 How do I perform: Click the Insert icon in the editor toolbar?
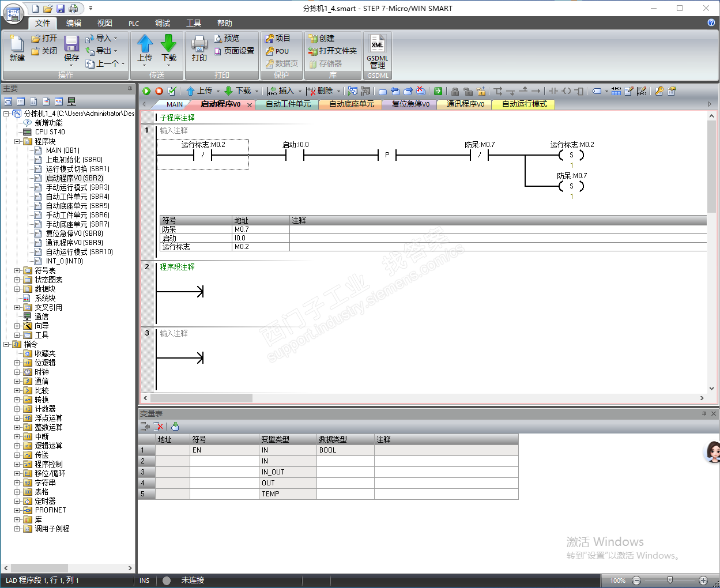tap(272, 91)
